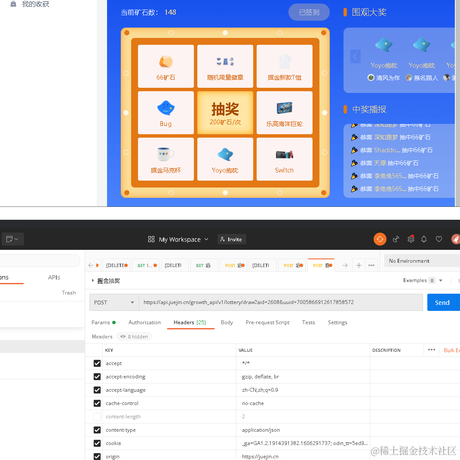
Task: Open the notifications bell icon
Action: [424, 239]
